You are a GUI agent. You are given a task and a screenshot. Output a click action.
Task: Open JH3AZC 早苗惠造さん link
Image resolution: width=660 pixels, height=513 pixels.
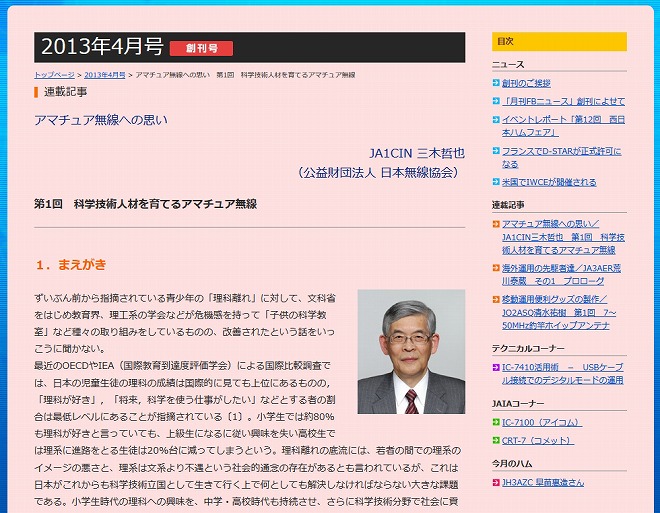(x=543, y=483)
